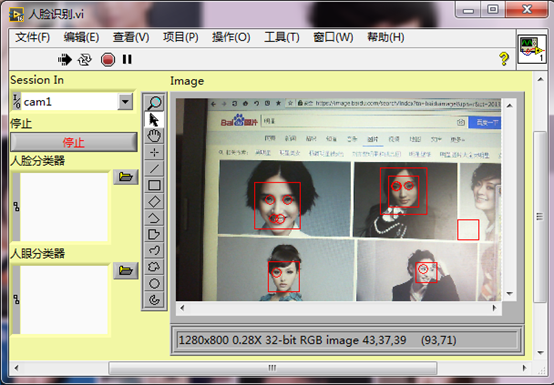
Task: Browse for the 人眼分类器 file path
Action: click(126, 271)
